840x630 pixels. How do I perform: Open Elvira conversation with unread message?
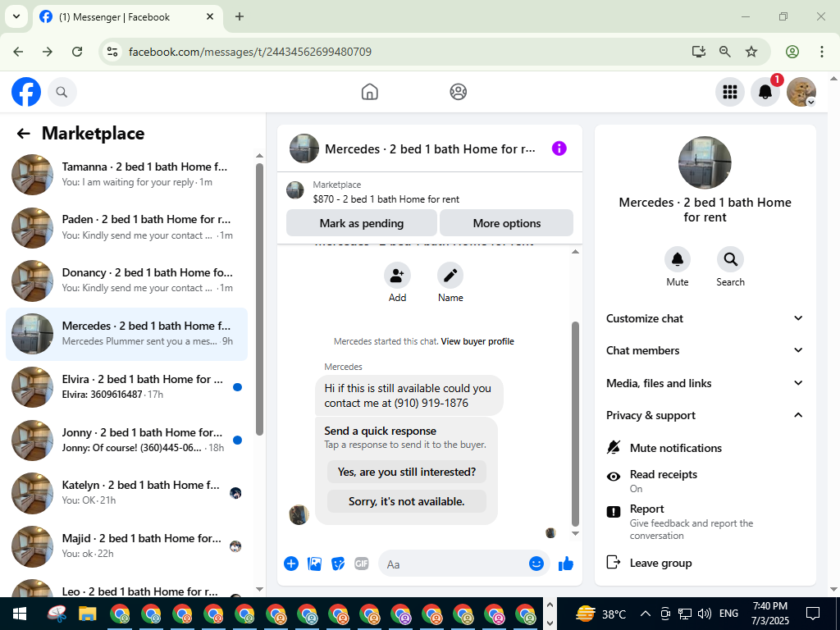127,387
